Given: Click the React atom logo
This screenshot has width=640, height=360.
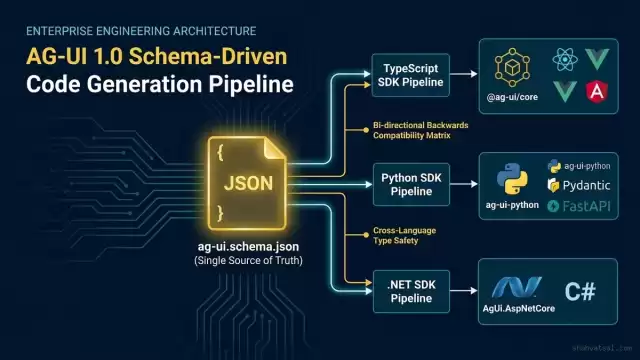Looking at the screenshot, I should (x=565, y=59).
